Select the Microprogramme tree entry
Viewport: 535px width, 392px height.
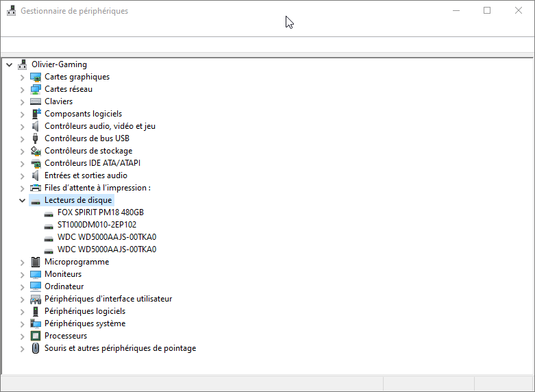pyautogui.click(x=77, y=262)
